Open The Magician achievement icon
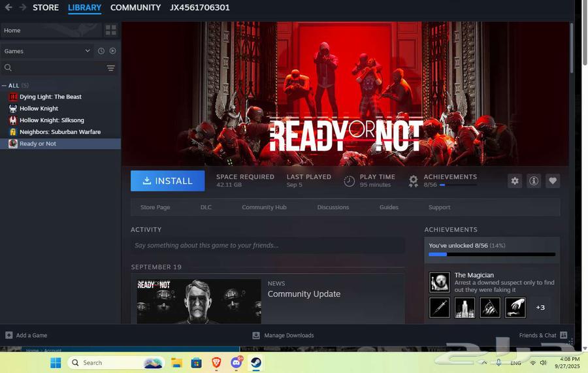 coord(439,282)
